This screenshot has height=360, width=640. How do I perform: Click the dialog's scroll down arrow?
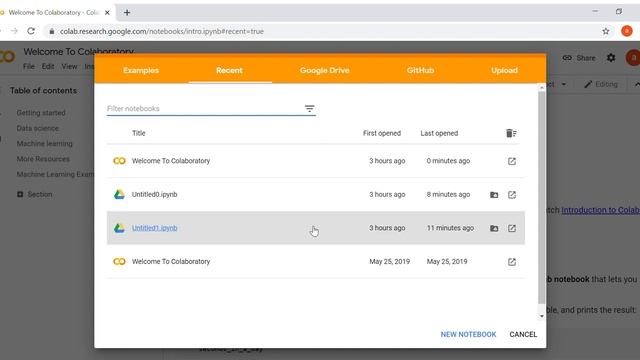point(542,316)
